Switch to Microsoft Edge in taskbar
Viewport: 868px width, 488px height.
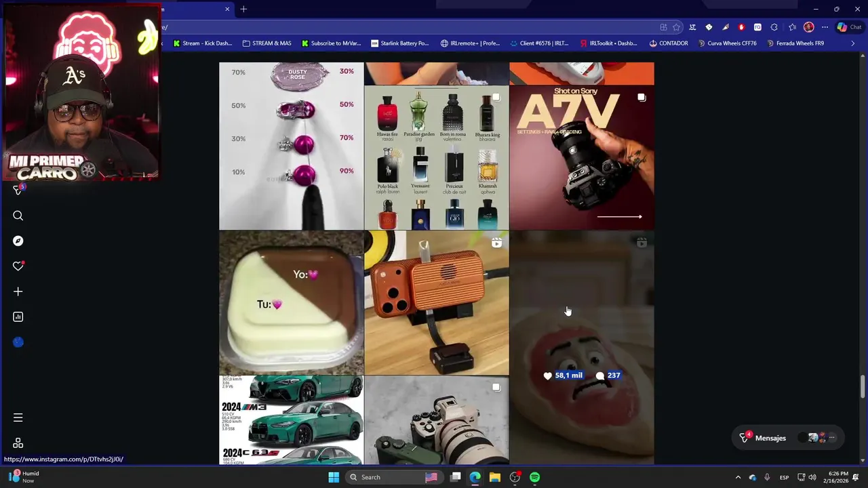(x=475, y=477)
